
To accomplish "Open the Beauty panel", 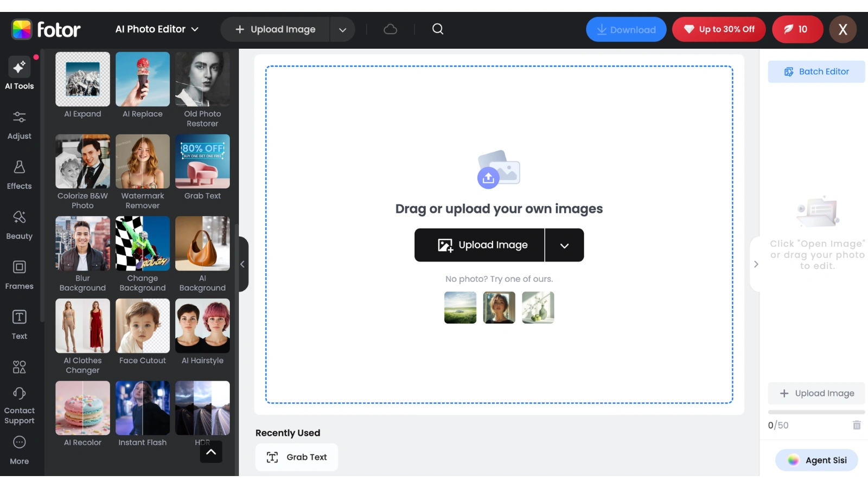I will [19, 225].
